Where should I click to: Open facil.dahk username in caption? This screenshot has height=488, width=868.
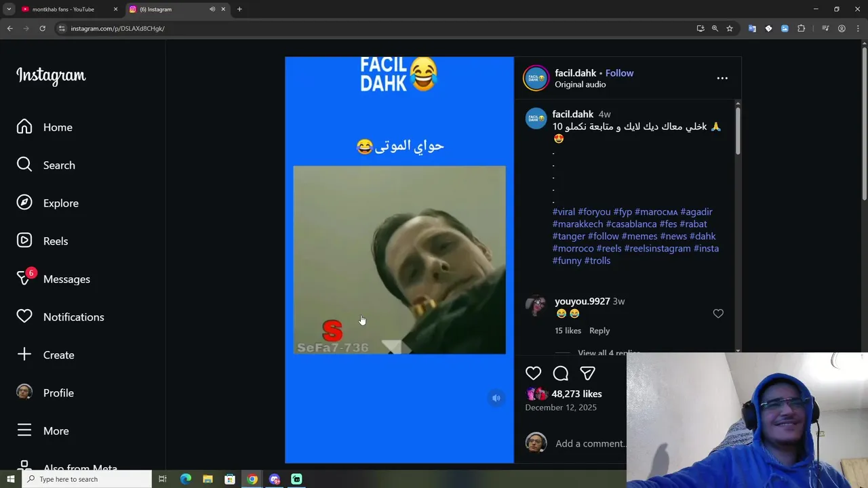coord(572,115)
